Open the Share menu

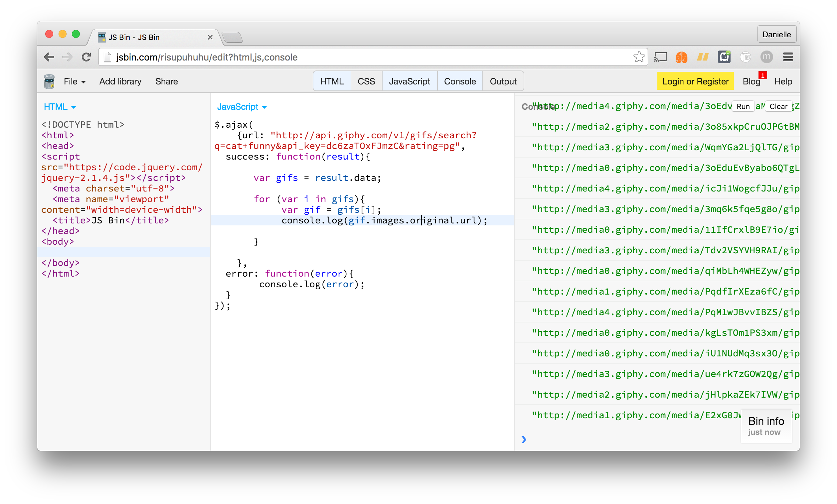click(x=166, y=81)
